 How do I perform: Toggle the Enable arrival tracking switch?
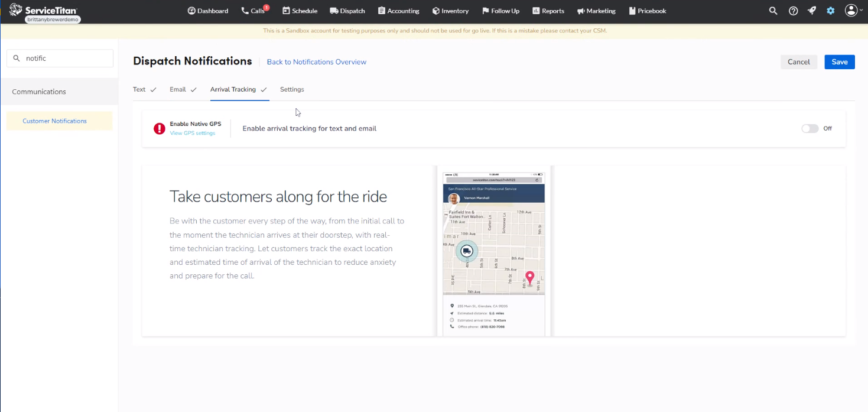coord(810,128)
